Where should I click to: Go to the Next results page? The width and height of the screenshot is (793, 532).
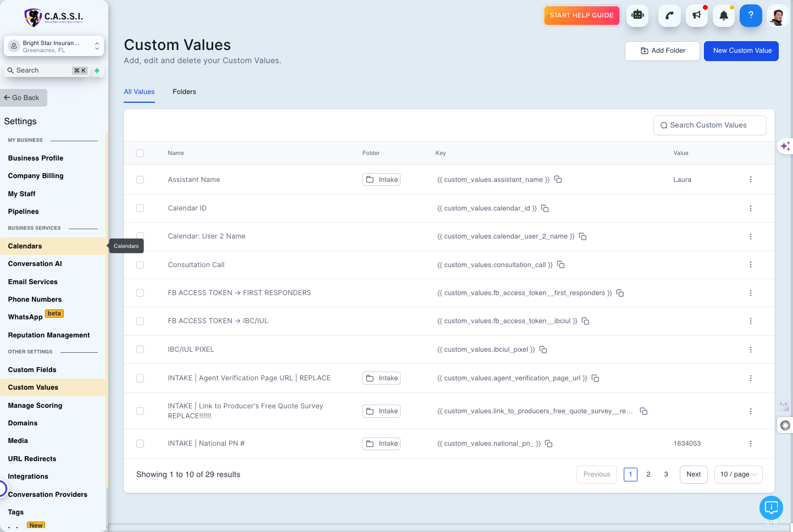(x=694, y=474)
